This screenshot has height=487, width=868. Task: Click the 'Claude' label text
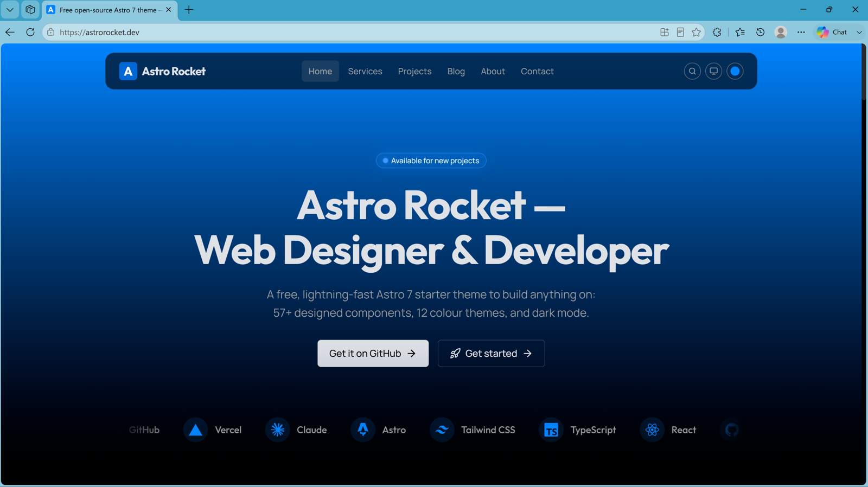(312, 430)
